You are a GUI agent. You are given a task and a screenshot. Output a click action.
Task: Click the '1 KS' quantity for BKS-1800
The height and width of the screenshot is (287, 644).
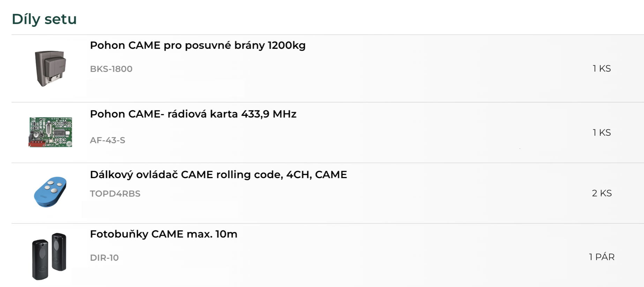tap(601, 68)
